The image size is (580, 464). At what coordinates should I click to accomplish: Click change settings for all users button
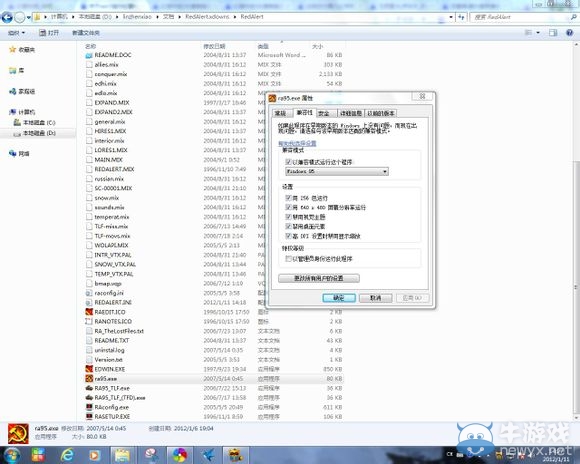(318, 278)
